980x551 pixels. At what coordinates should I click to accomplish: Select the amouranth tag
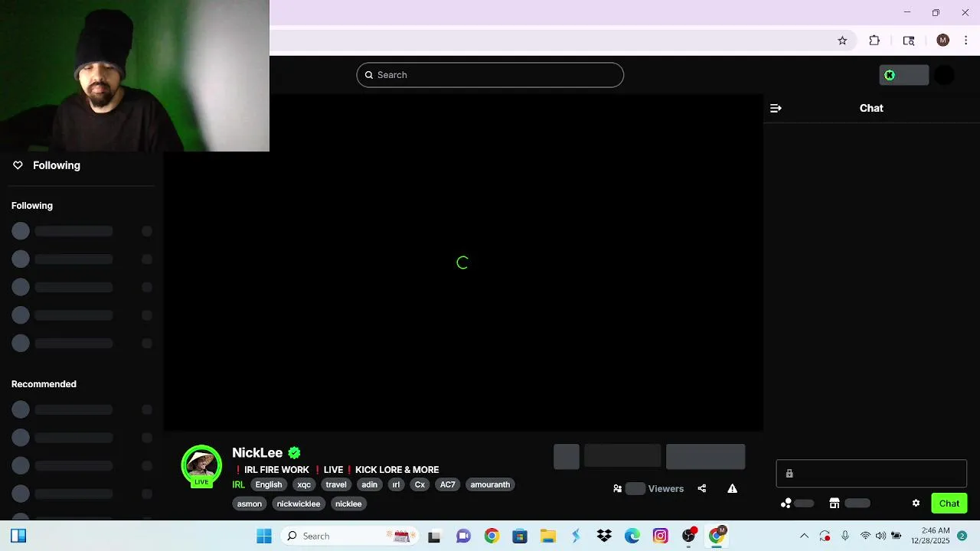point(490,484)
